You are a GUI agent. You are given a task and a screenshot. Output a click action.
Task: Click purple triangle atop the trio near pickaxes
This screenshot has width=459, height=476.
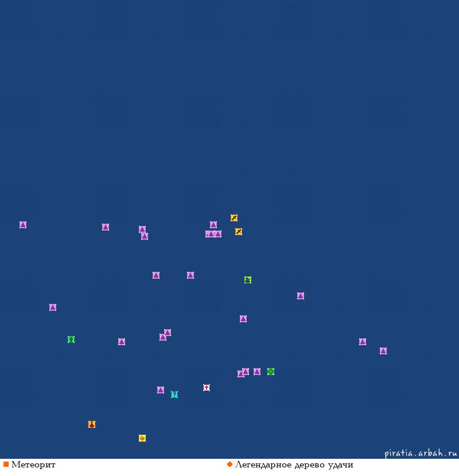point(213,225)
